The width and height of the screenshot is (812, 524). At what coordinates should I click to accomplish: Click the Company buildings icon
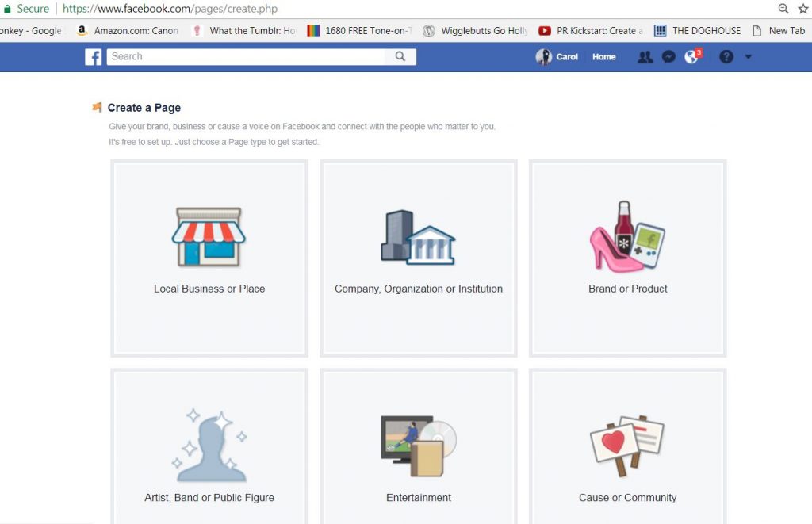point(418,237)
